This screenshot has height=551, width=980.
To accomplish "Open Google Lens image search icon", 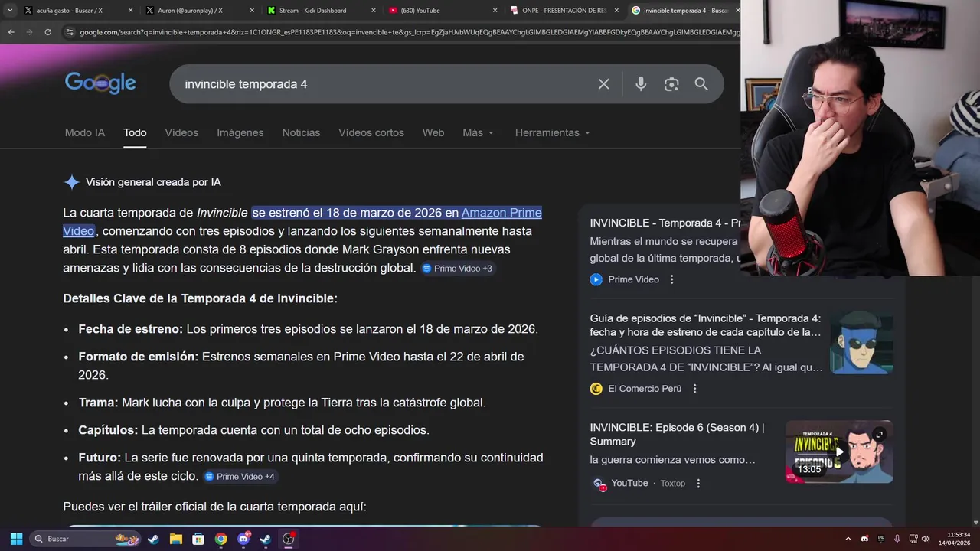I will point(671,84).
